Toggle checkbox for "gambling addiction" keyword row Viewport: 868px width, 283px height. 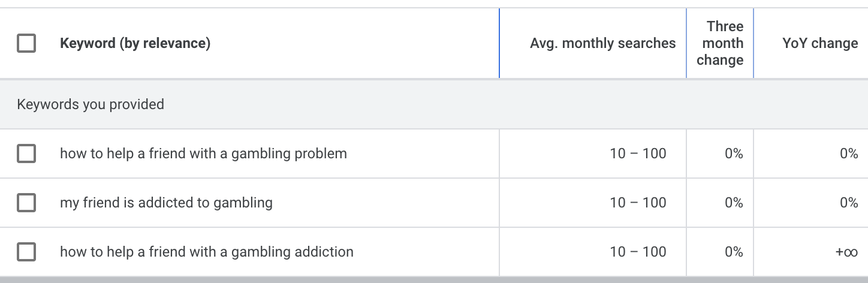[26, 252]
